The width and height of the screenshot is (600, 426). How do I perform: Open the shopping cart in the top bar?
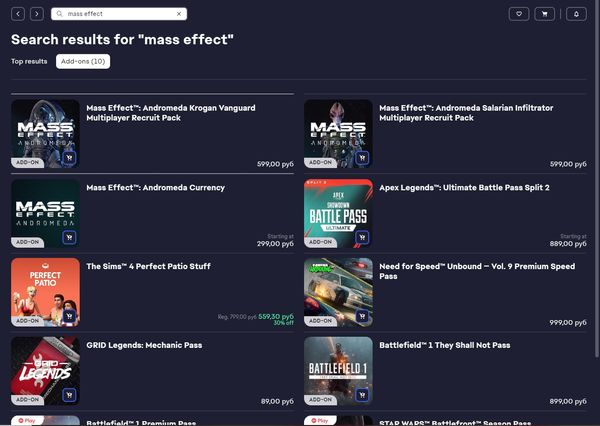(545, 14)
